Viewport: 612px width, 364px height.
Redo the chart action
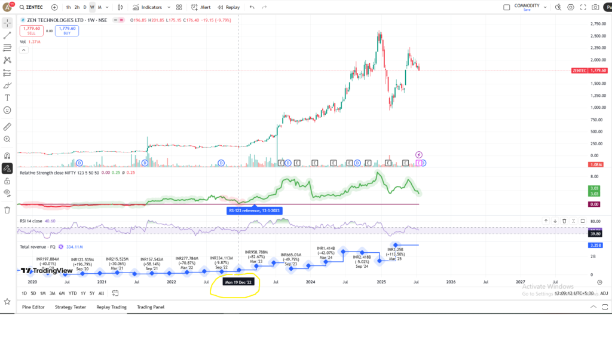[x=264, y=7]
